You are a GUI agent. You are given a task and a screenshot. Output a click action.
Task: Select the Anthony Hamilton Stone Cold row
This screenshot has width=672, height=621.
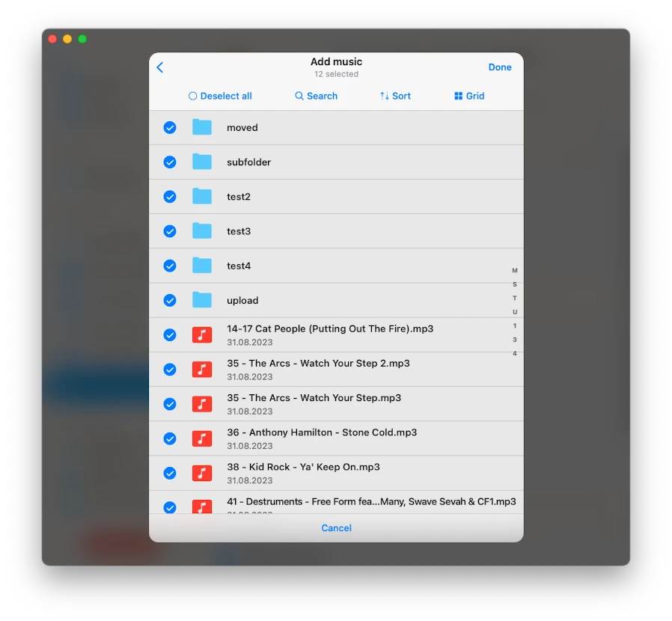pyautogui.click(x=337, y=438)
